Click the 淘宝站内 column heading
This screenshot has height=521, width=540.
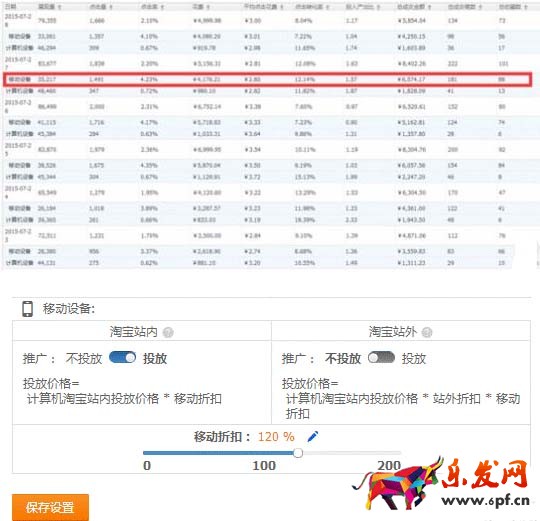tap(134, 332)
